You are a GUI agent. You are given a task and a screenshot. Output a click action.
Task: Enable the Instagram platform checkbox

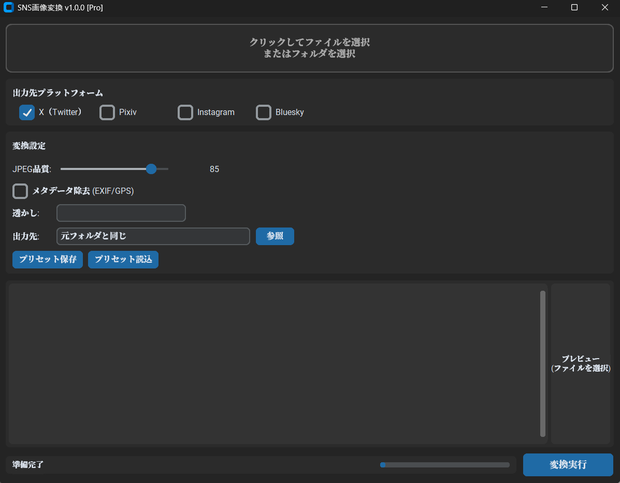185,113
